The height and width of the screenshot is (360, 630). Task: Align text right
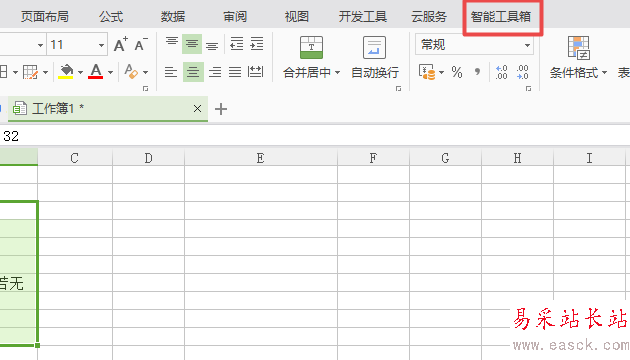pyautogui.click(x=215, y=72)
